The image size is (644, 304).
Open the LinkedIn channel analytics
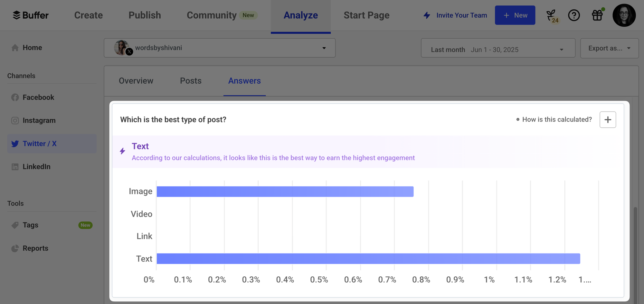(36, 167)
